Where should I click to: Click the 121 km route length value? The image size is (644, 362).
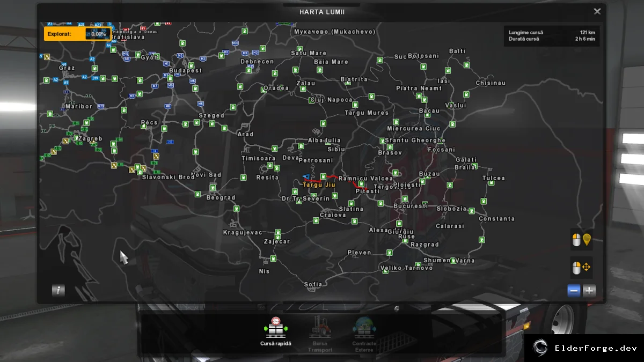coord(588,33)
